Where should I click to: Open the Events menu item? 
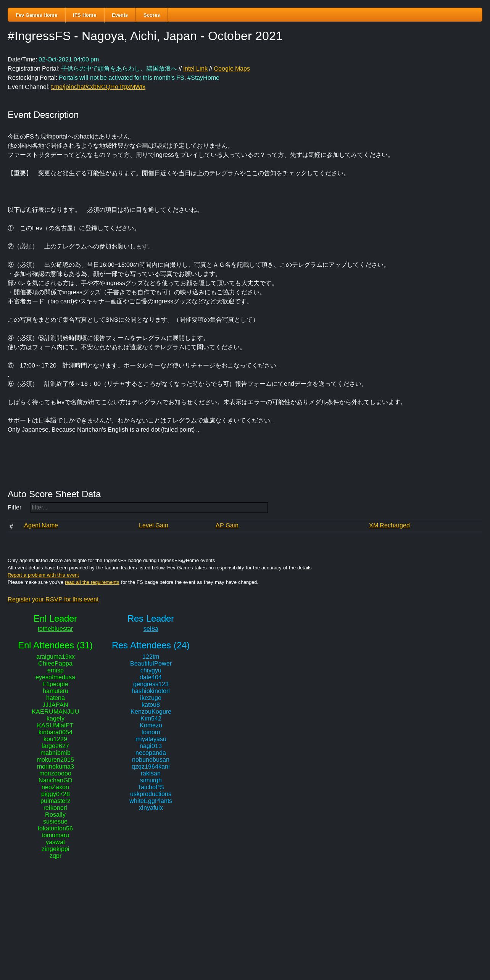tap(120, 15)
